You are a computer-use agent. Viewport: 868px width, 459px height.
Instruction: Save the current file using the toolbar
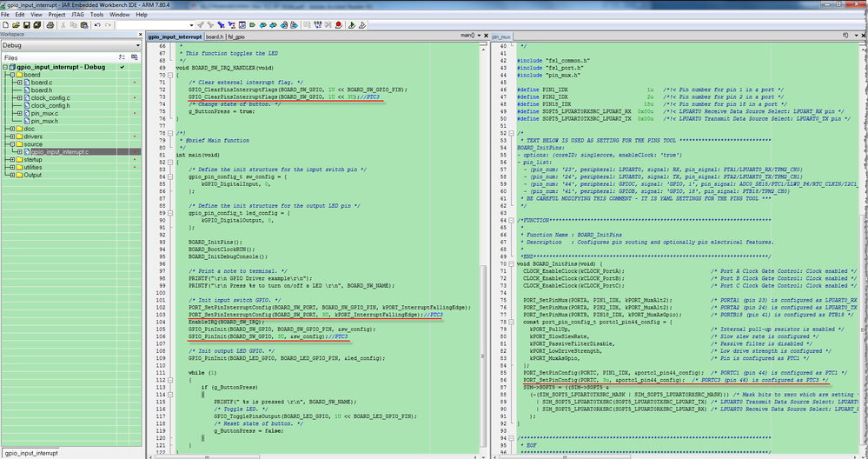click(28, 25)
